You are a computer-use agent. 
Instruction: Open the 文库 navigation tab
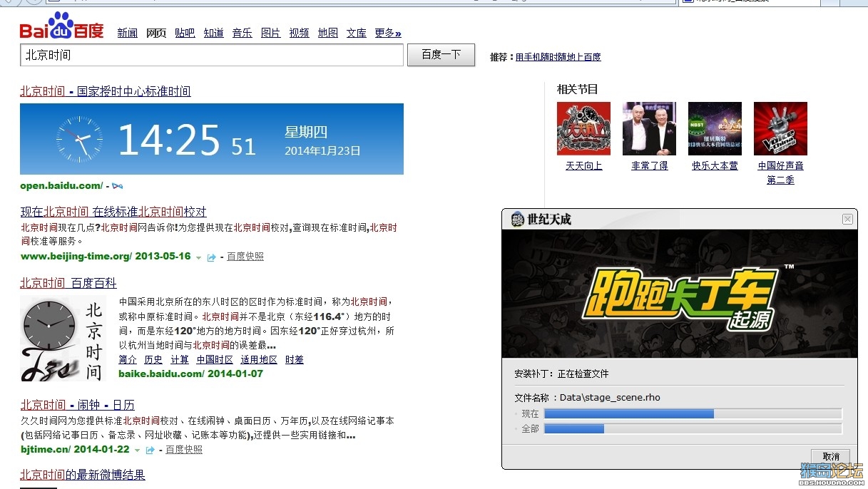(x=356, y=33)
